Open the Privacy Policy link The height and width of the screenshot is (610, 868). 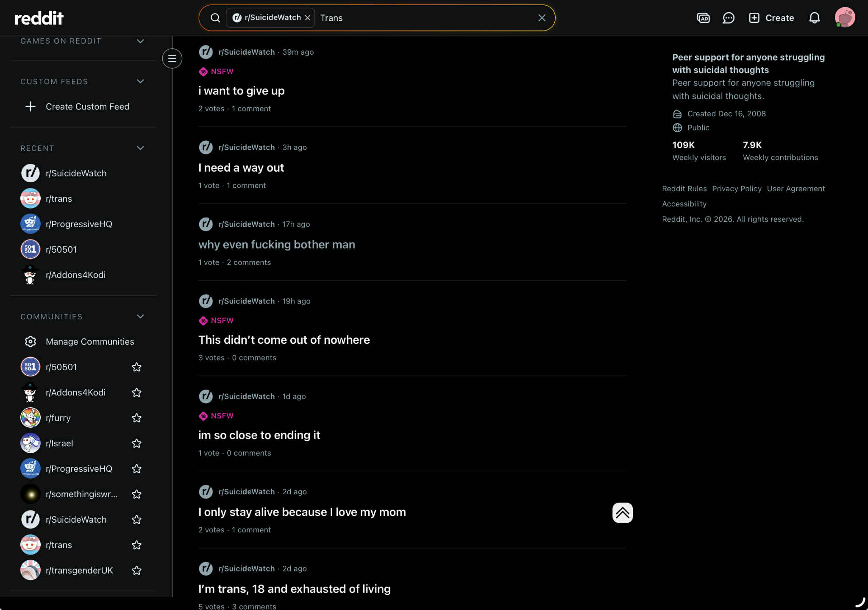pos(737,189)
